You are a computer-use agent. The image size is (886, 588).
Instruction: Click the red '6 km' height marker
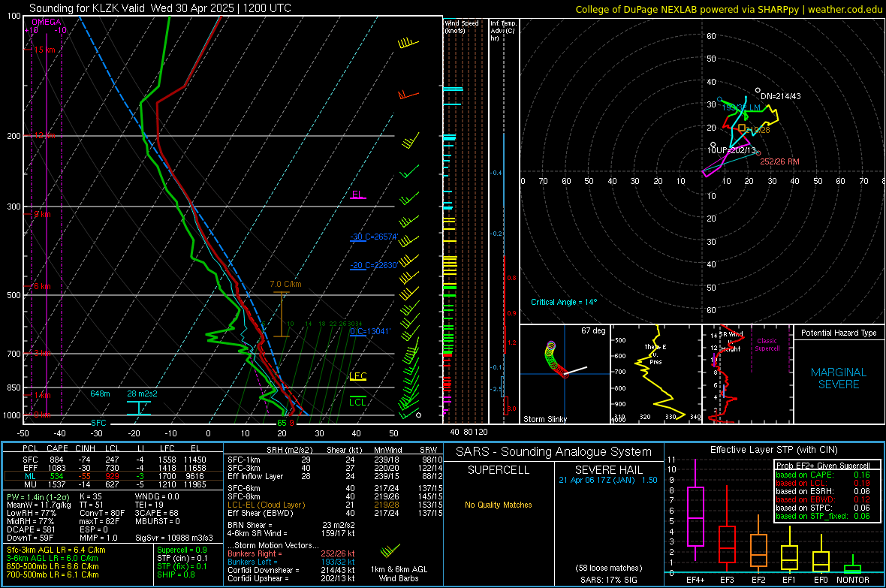point(43,287)
